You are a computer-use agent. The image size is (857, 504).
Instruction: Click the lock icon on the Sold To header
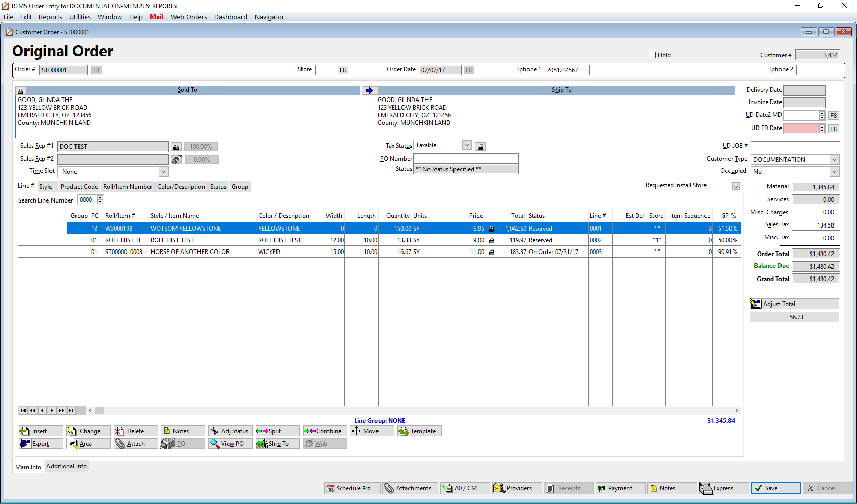[x=20, y=90]
